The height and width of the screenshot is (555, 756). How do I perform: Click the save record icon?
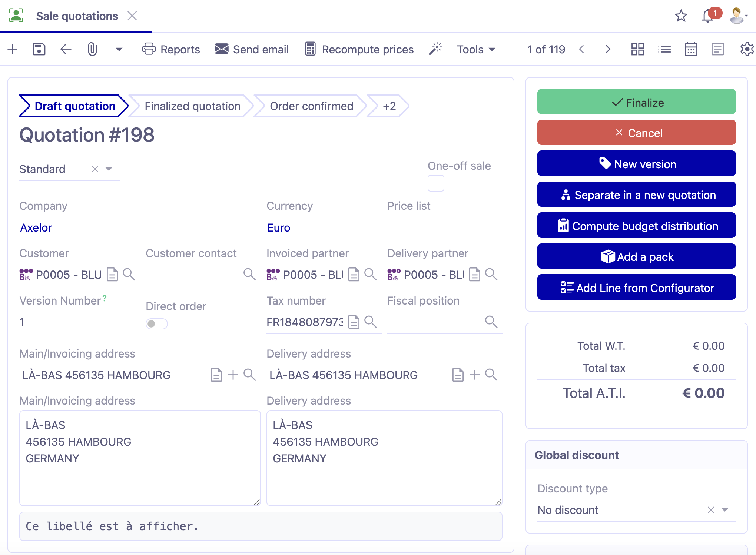pyautogui.click(x=39, y=49)
